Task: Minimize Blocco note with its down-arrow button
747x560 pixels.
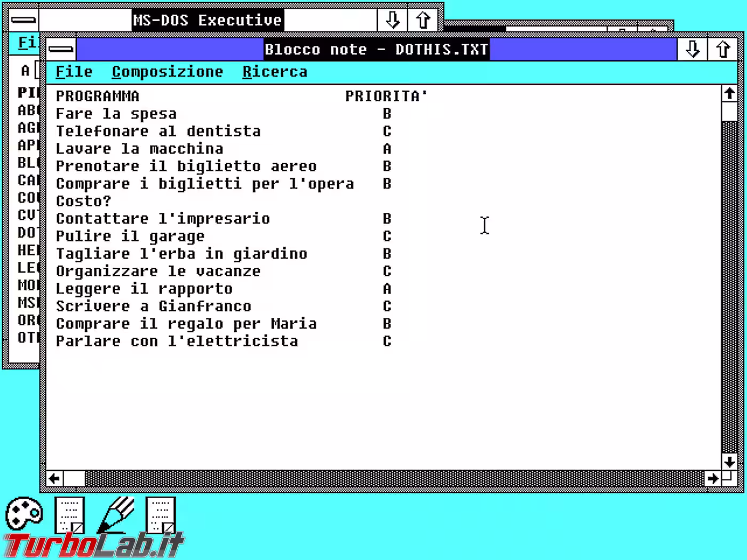Action: click(692, 49)
